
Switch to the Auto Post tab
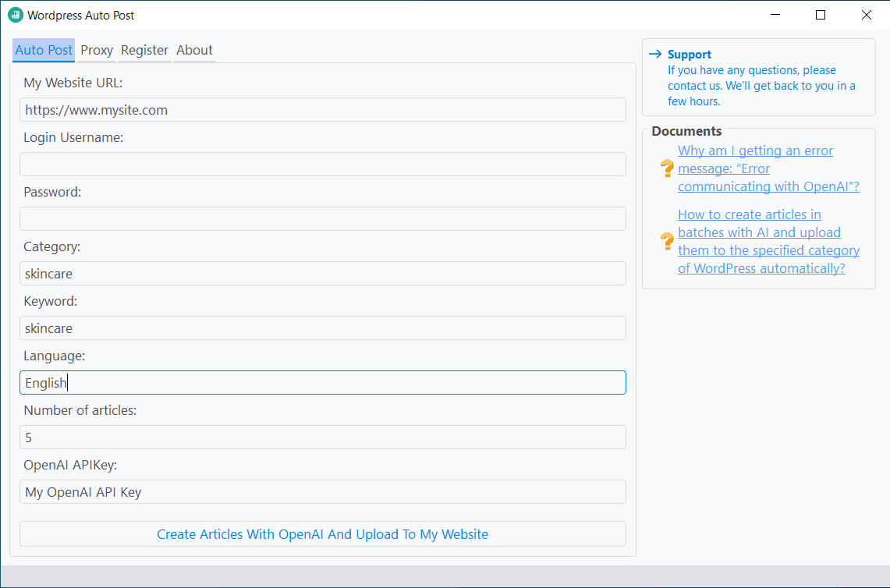click(x=44, y=50)
